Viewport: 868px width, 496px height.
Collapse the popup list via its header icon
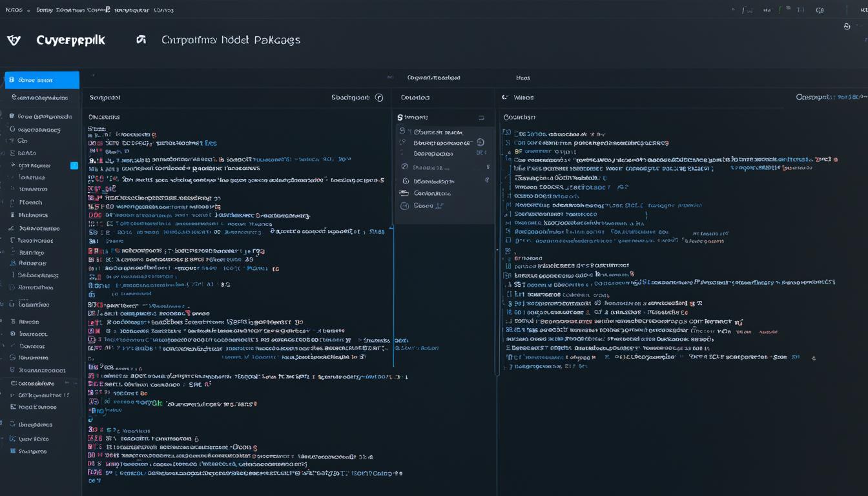tap(480, 118)
